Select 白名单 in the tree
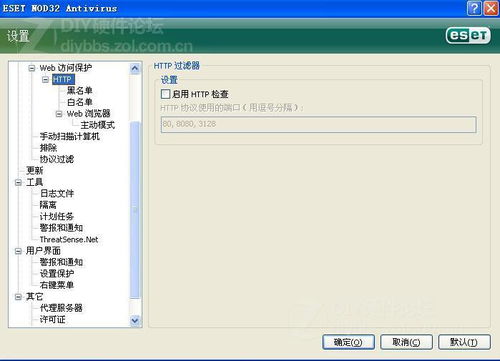This screenshot has width=500, height=361. [80, 102]
